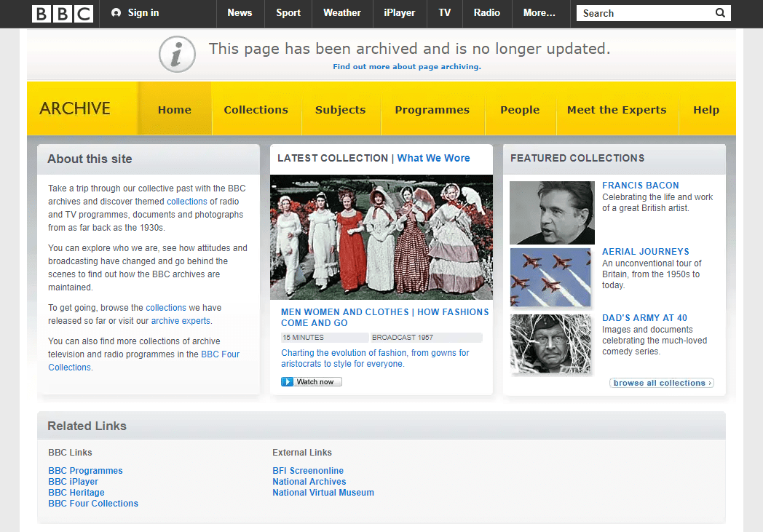Image resolution: width=763 pixels, height=532 pixels.
Task: Click the Watch now play arrow icon
Action: [x=287, y=382]
